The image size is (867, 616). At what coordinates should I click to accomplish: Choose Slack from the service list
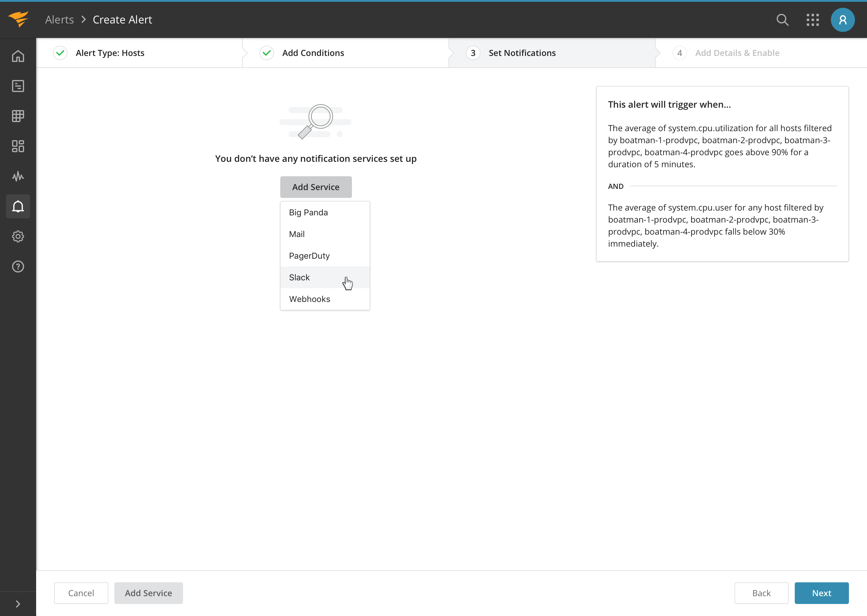coord(300,277)
